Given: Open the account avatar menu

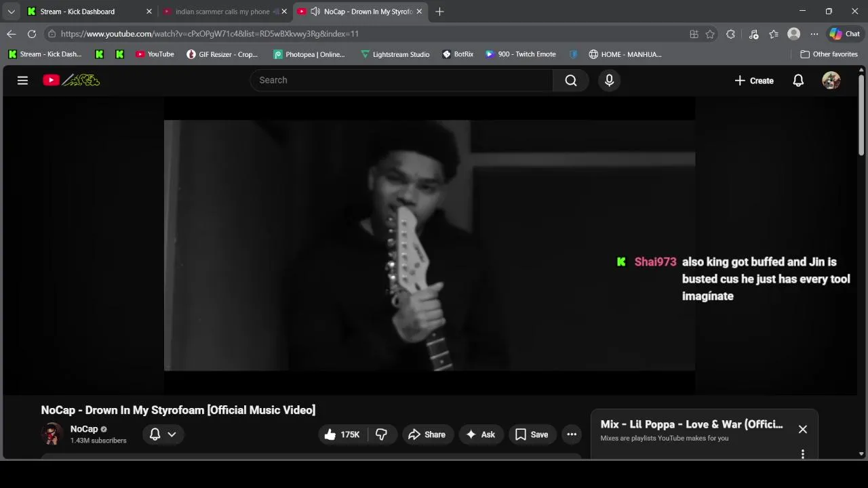Looking at the screenshot, I should [x=831, y=81].
